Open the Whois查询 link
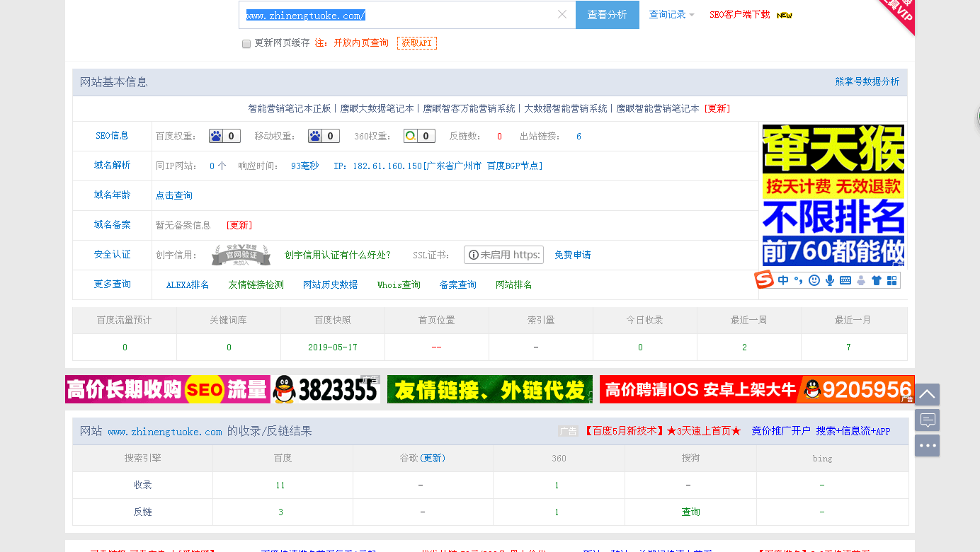Screen dimensions: 980x552 click(x=399, y=284)
